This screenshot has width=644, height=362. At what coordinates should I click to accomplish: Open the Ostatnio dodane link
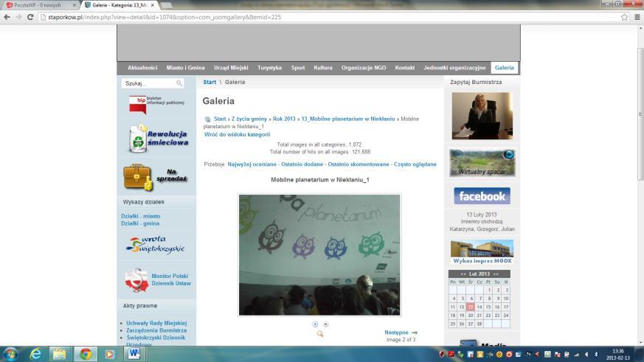click(x=302, y=164)
